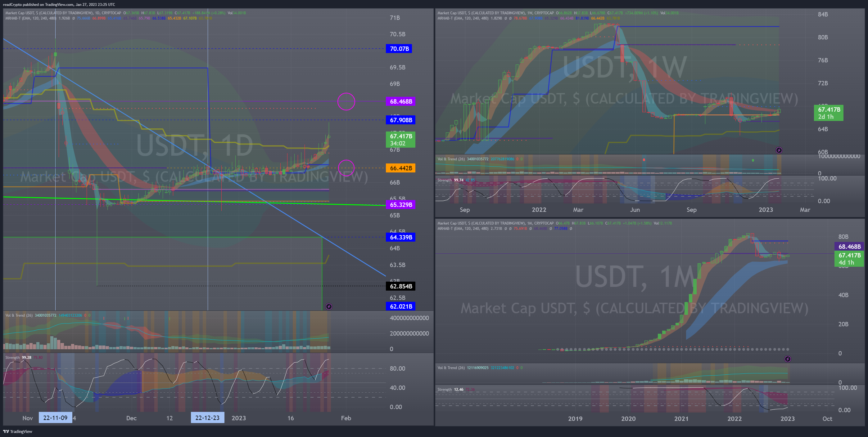
Task: Open the monthly chart MRHAB-T indicator legend
Action: (504, 229)
